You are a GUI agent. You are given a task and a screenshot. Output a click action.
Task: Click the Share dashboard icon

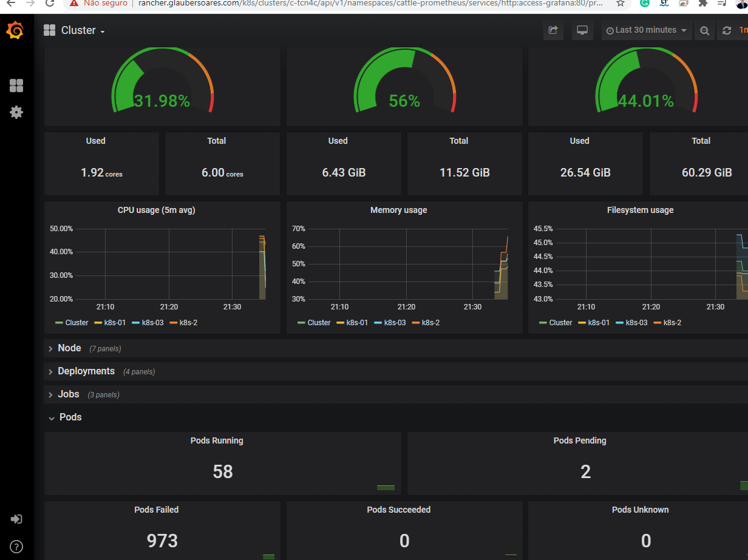[552, 30]
